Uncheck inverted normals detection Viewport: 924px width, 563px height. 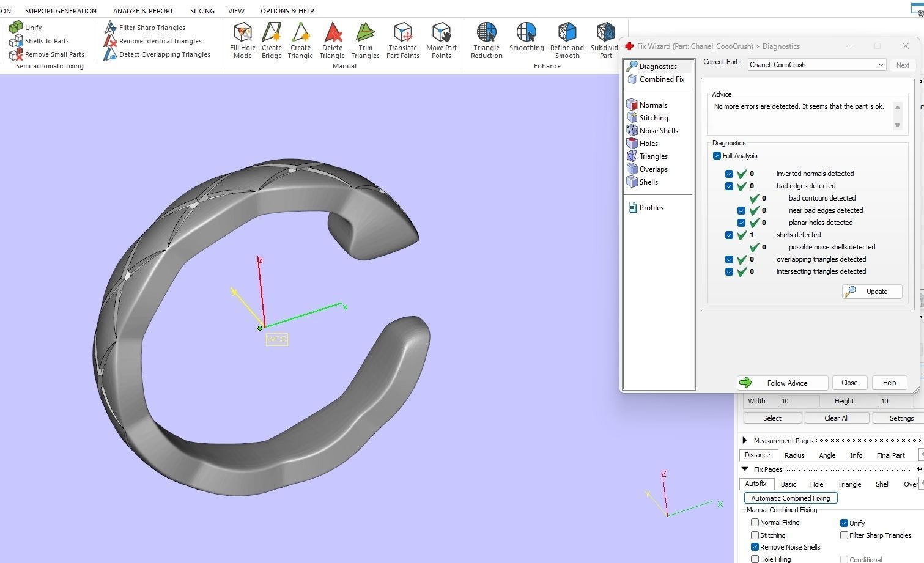pos(729,174)
